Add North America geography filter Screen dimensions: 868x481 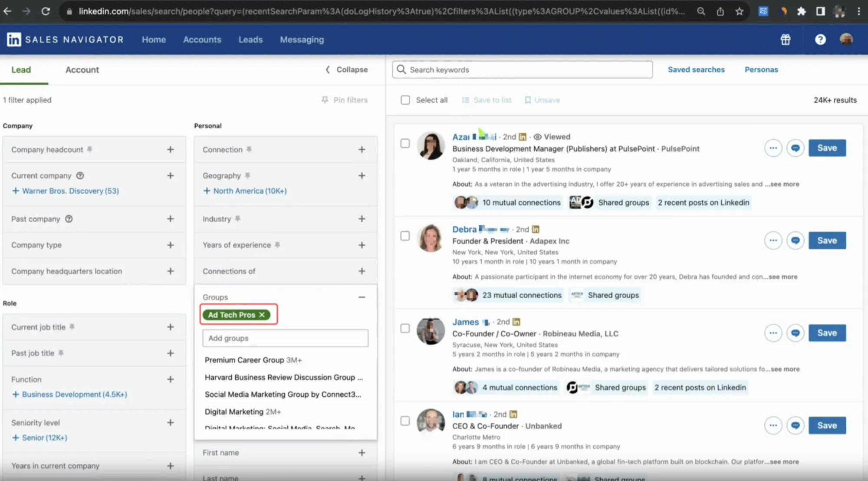(245, 191)
